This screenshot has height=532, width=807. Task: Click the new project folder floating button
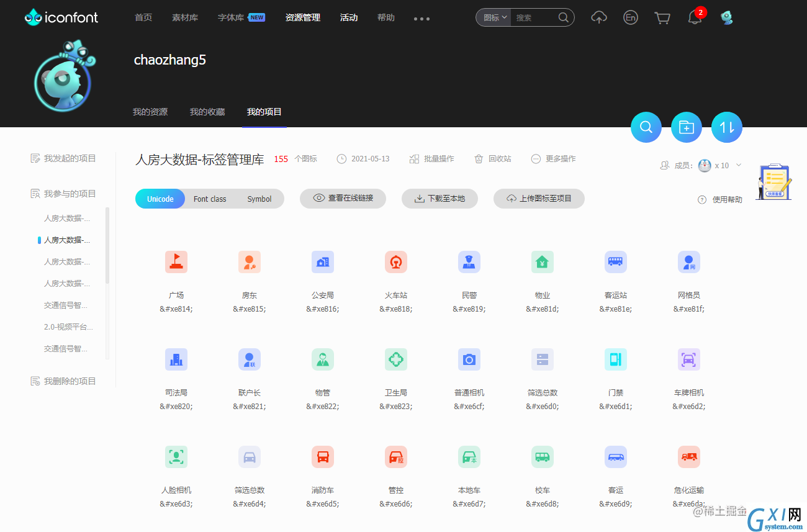coord(687,127)
